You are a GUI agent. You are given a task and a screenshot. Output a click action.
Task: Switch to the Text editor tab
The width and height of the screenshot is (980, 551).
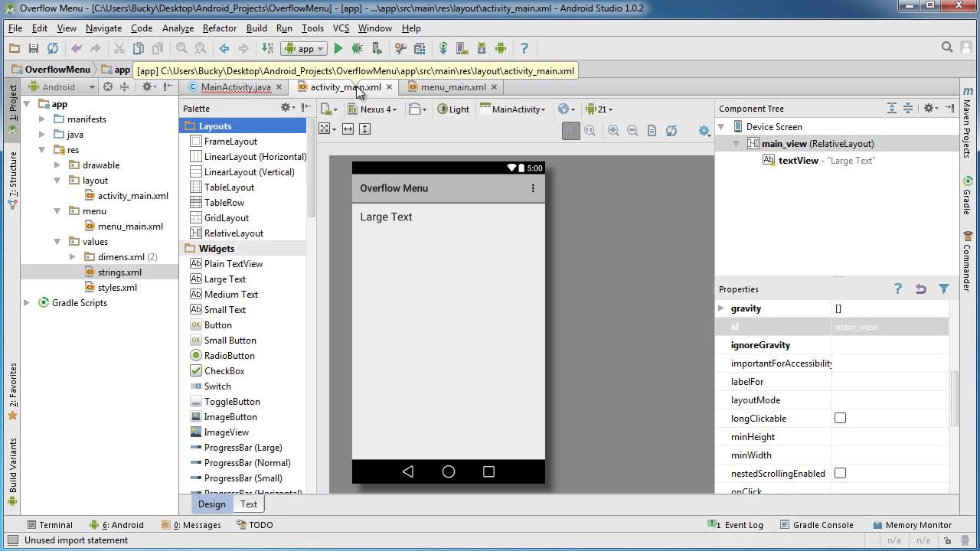click(249, 504)
